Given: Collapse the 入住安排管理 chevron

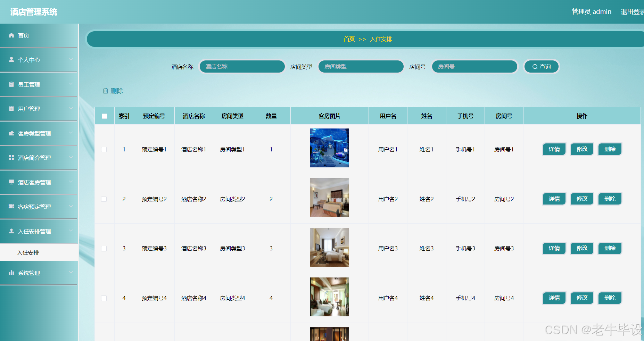Looking at the screenshot, I should tap(71, 231).
